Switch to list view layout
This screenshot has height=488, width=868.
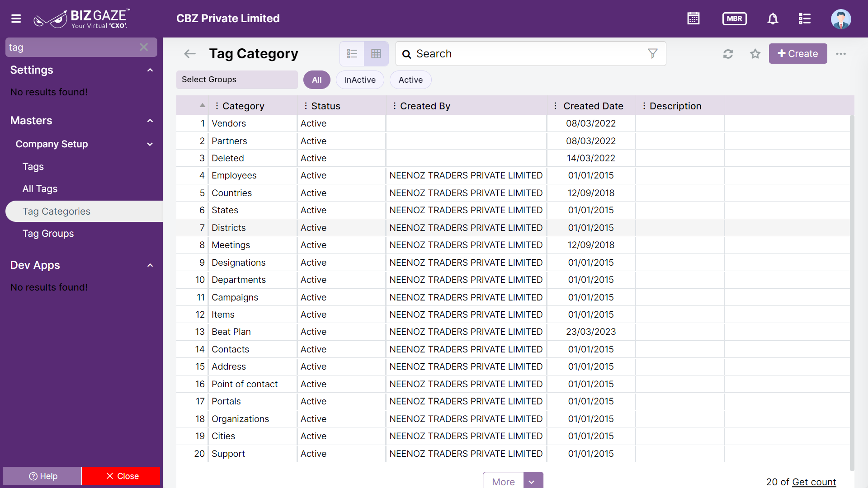352,54
